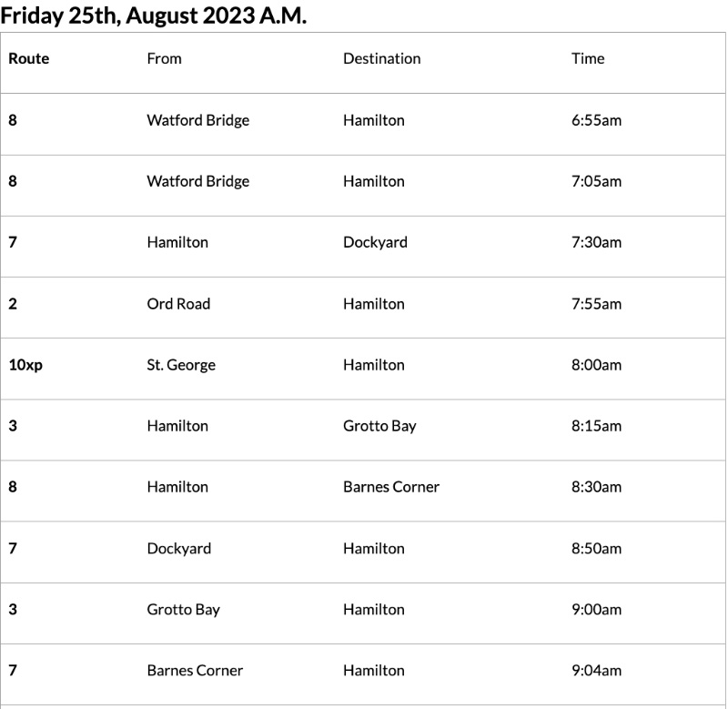Click the St. George origin cell
The image size is (728, 709).
click(x=181, y=365)
